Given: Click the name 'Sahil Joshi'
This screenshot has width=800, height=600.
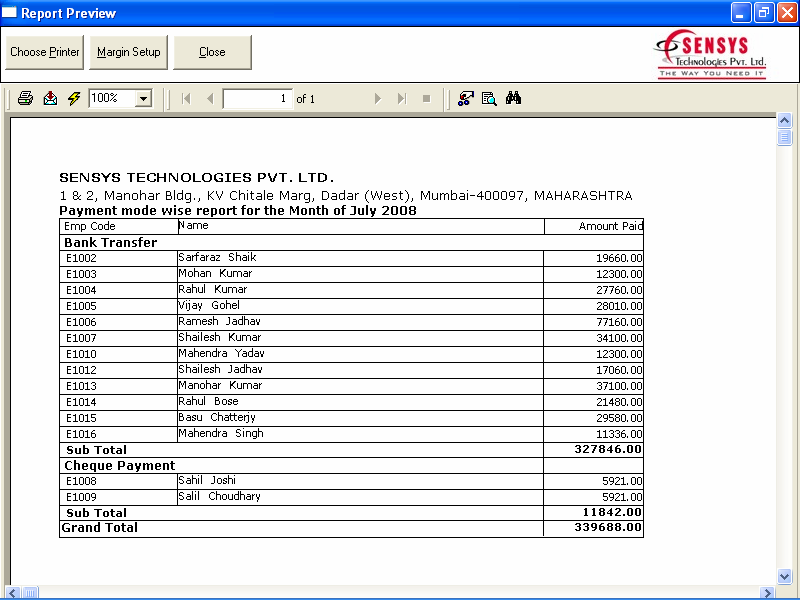Looking at the screenshot, I should (x=207, y=480).
